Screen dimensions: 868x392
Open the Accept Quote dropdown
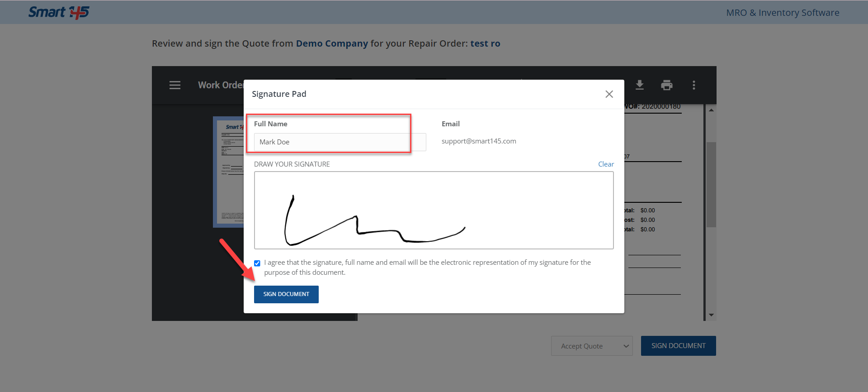pos(592,346)
